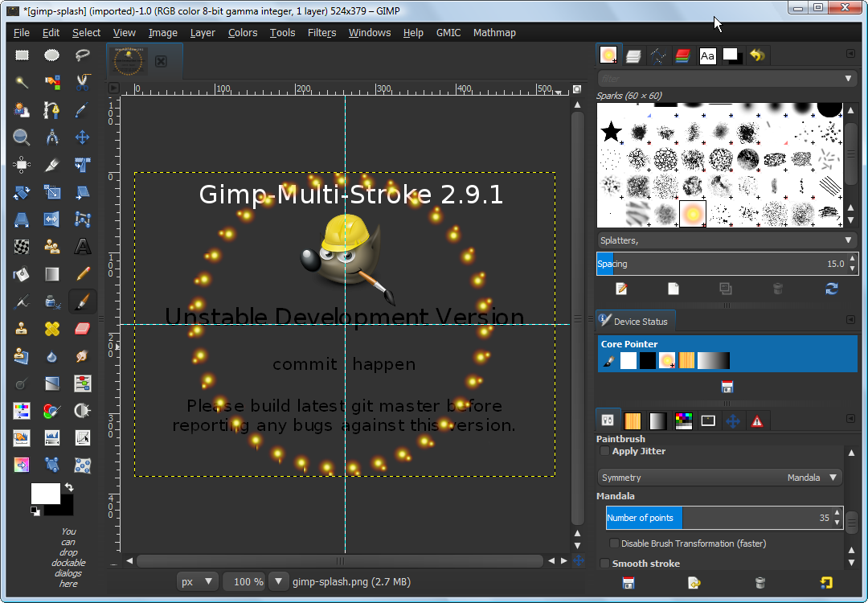This screenshot has width=868, height=603.
Task: Select the Crop tool
Action: 52,165
